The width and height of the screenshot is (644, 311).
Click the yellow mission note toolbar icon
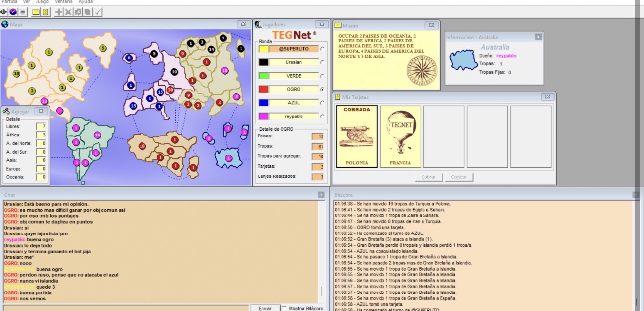36,12
